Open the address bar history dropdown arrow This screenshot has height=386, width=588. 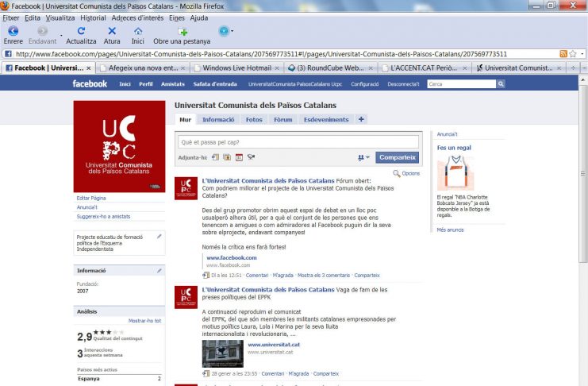[582, 54]
